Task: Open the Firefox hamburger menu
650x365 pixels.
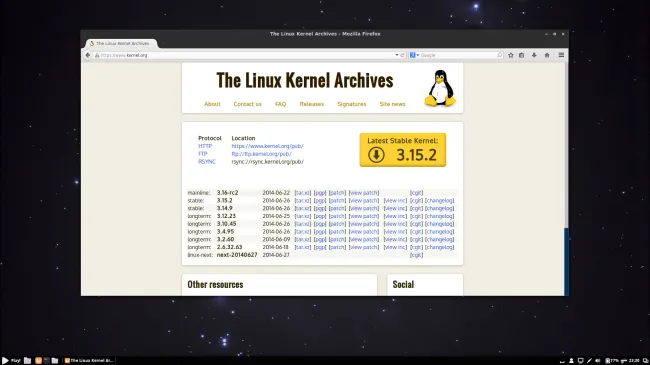Action: [x=561, y=55]
